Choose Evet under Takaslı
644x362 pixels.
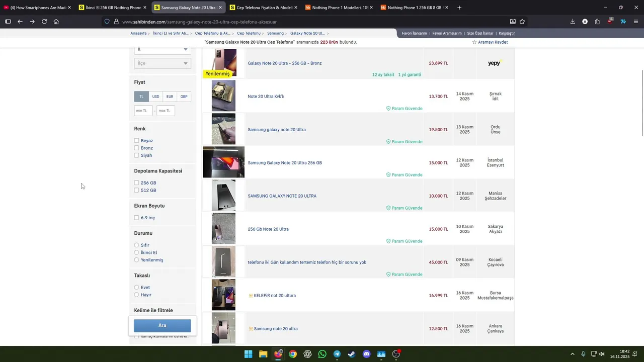[x=136, y=288]
